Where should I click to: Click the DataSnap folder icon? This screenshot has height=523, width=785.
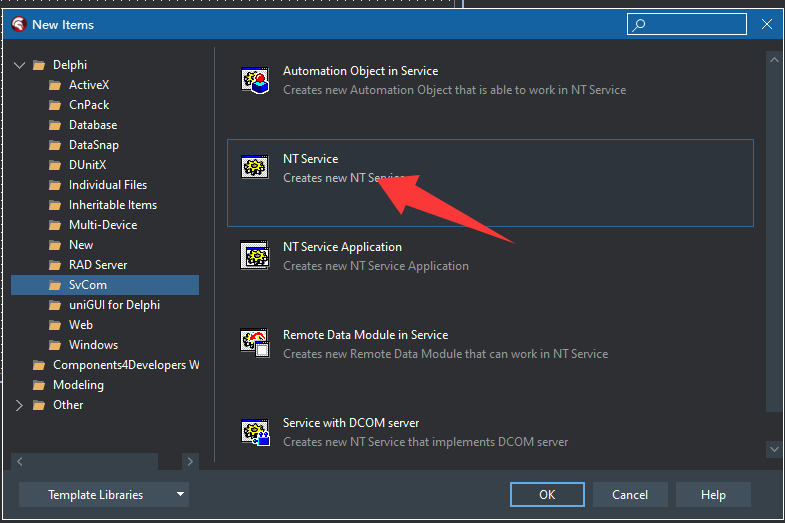click(55, 145)
